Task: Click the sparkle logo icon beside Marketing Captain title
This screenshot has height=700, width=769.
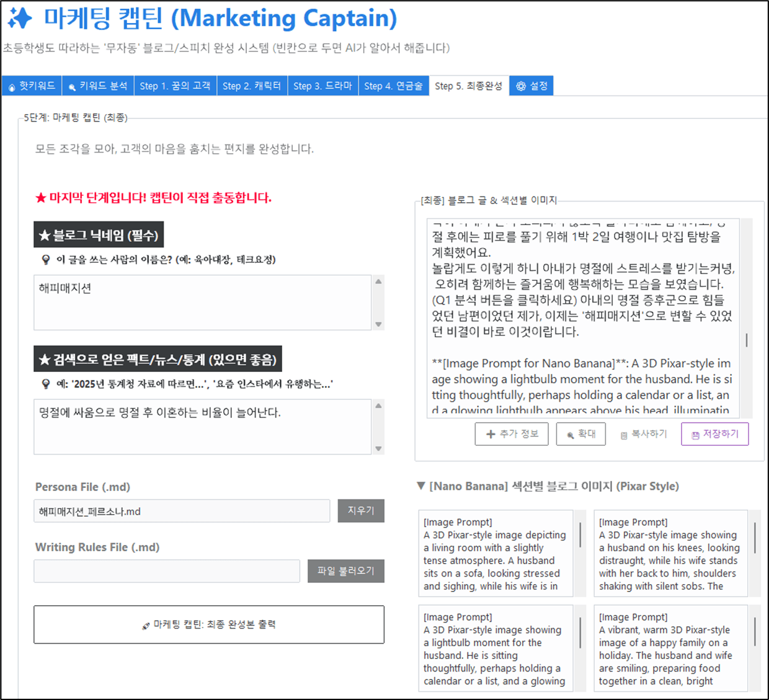Action: coord(20,18)
